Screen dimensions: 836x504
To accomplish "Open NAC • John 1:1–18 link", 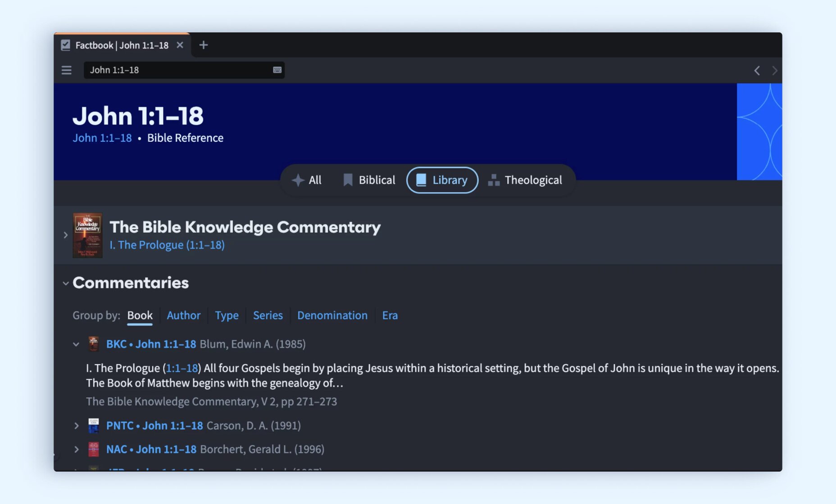I will 151,449.
